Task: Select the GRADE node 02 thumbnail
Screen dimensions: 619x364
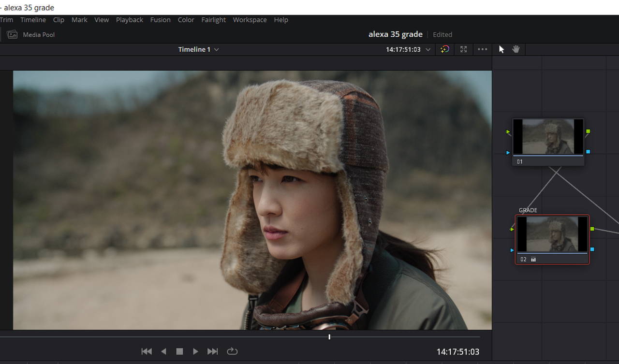Action: click(x=552, y=234)
